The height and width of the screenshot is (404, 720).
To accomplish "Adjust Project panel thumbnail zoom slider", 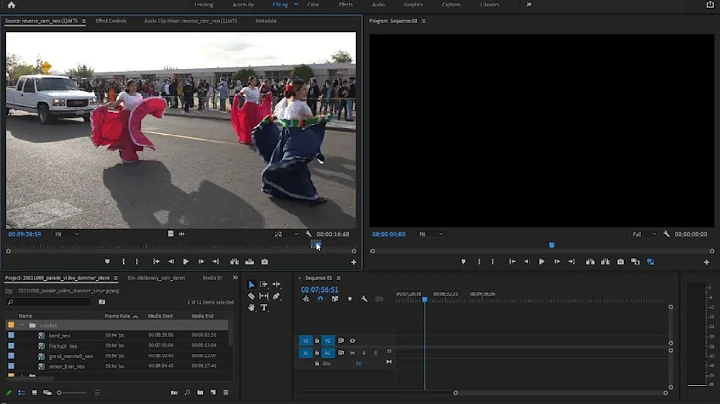I will pyautogui.click(x=71, y=393).
